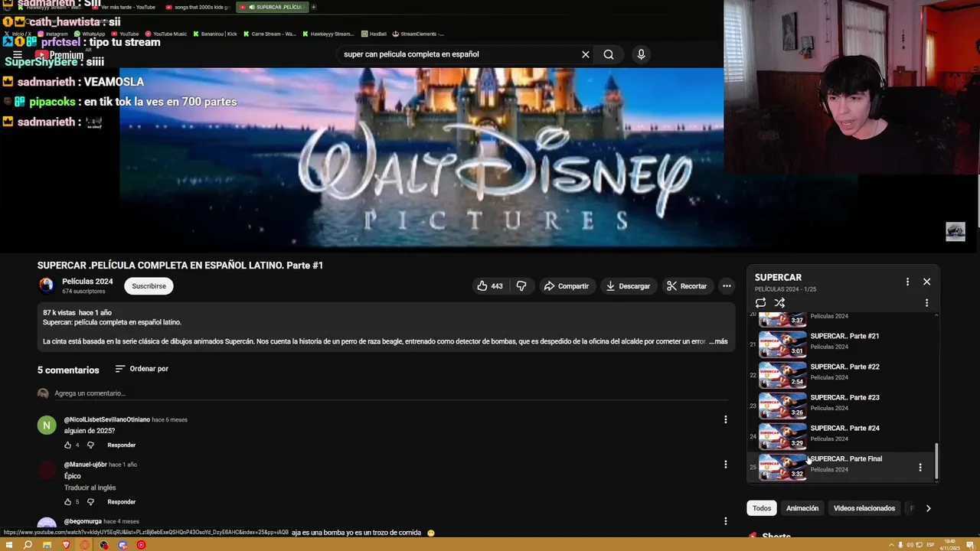Open options for Manuel-uj6br's comment

pos(726,465)
